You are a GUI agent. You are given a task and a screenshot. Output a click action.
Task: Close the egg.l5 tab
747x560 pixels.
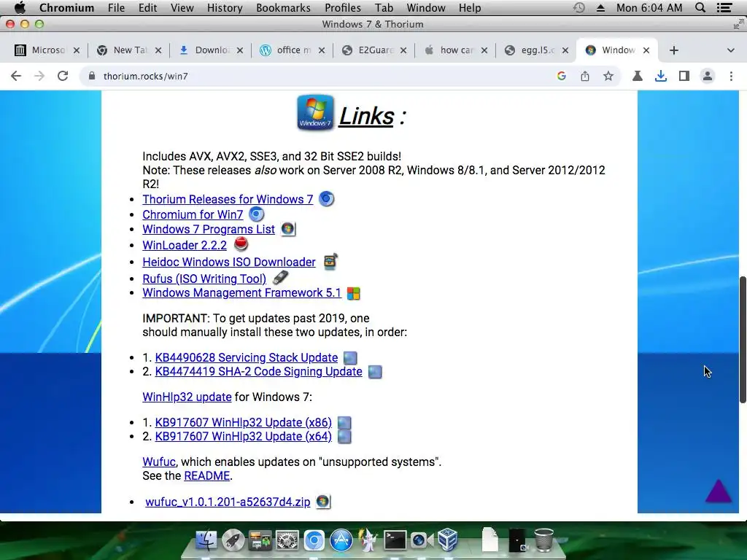coord(565,50)
